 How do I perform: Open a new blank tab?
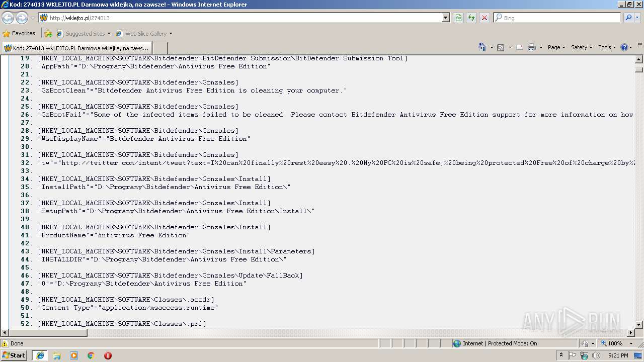coord(160,48)
